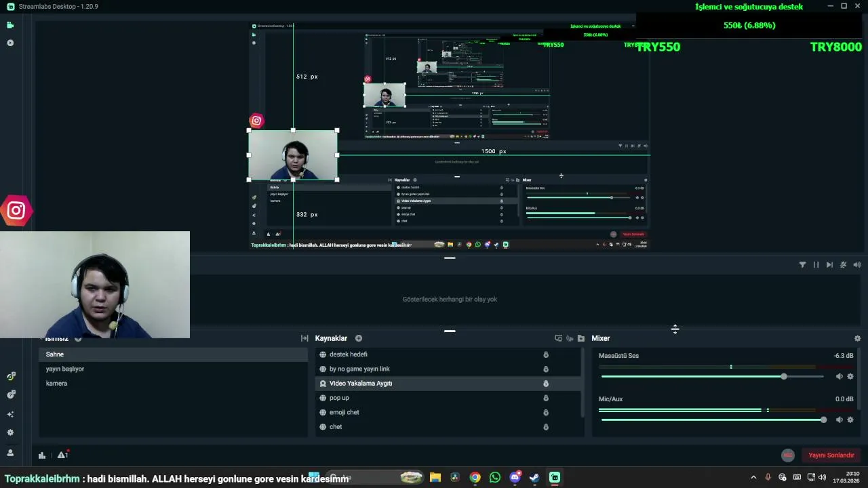This screenshot has height=488, width=868.
Task: Open the scene transition icon beside Kaynaklar
Action: click(x=304, y=338)
